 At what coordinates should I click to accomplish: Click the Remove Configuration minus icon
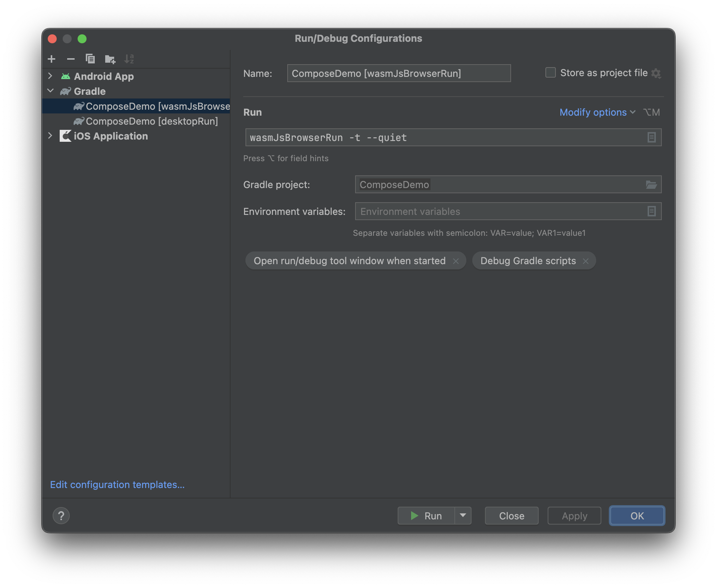coord(71,59)
